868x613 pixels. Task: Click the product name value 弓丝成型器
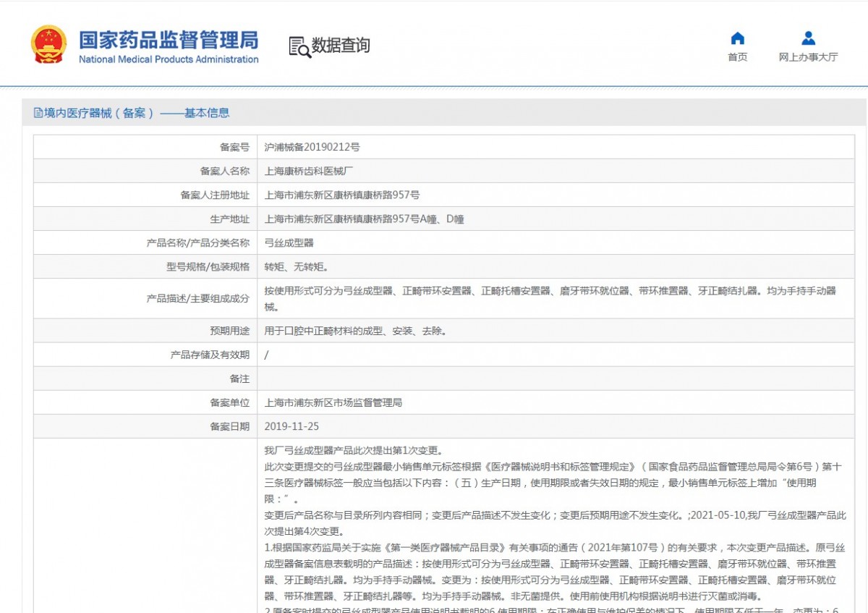tap(289, 243)
